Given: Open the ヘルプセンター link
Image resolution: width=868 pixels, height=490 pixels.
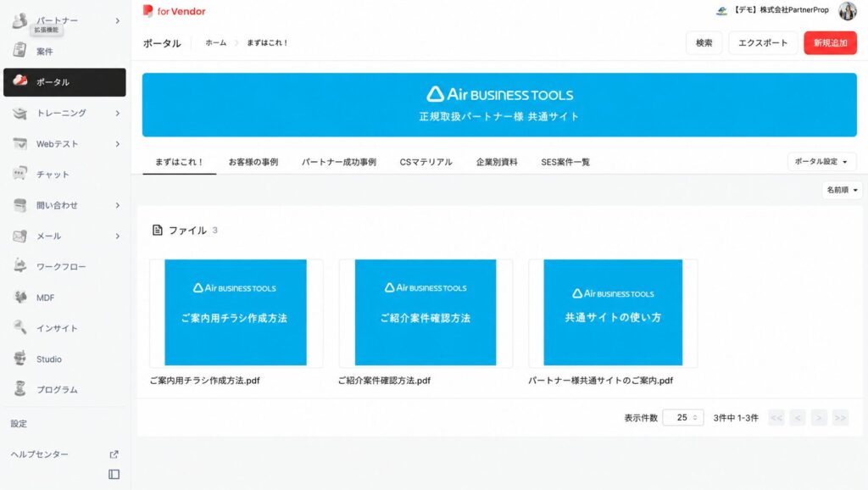Looking at the screenshot, I should [39, 454].
